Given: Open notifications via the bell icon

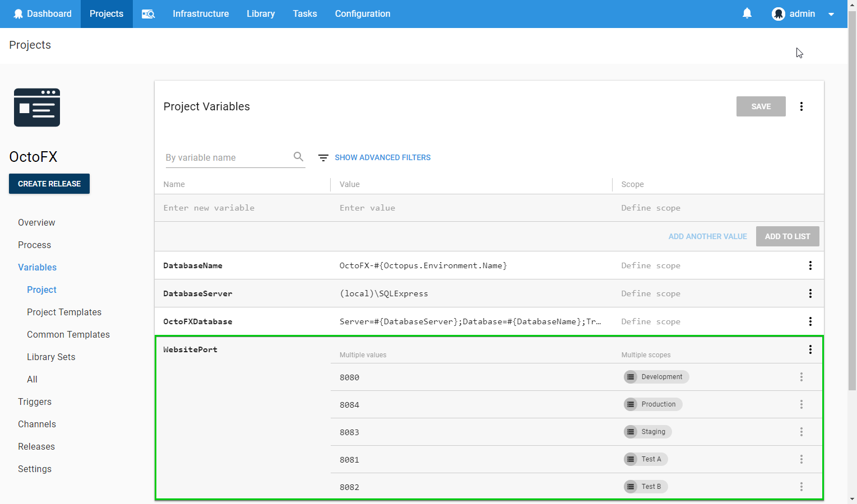Looking at the screenshot, I should pos(747,13).
